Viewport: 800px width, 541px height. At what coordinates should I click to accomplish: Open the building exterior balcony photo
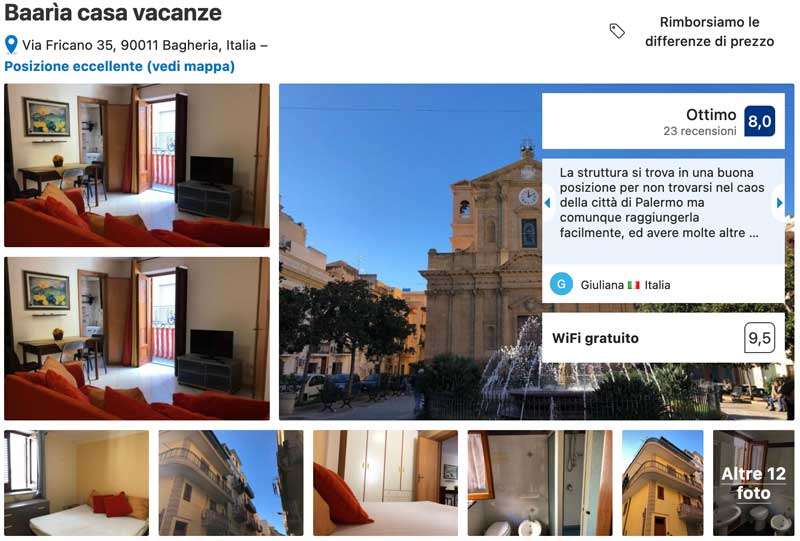point(231,483)
